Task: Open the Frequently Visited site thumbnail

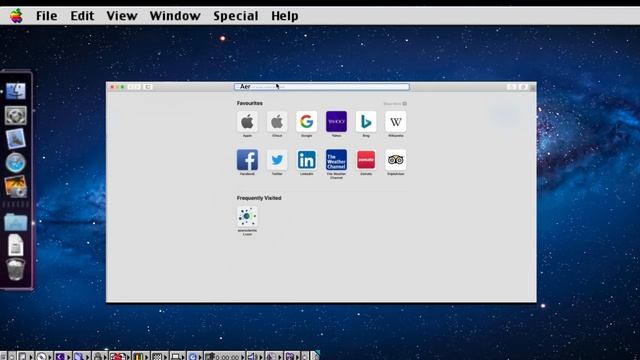Action: click(247, 216)
